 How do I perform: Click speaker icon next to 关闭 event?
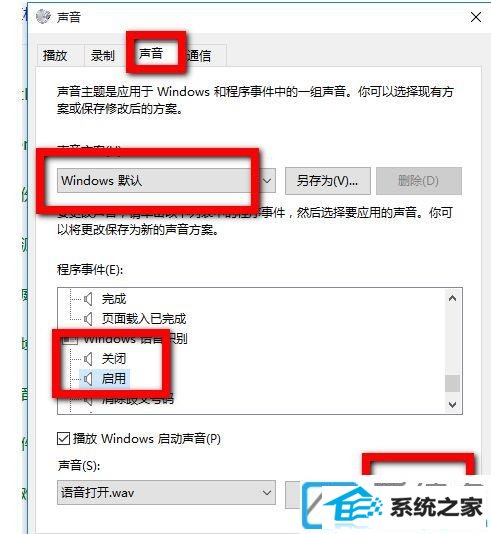[x=88, y=359]
